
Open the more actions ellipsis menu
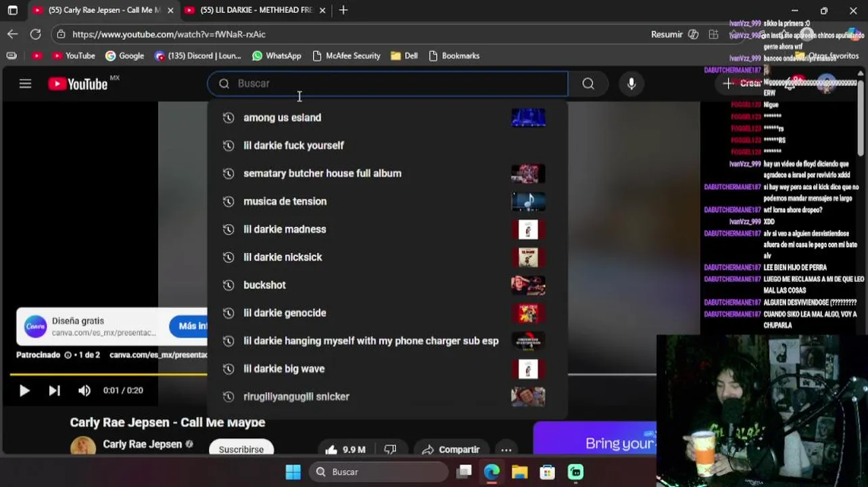(506, 449)
